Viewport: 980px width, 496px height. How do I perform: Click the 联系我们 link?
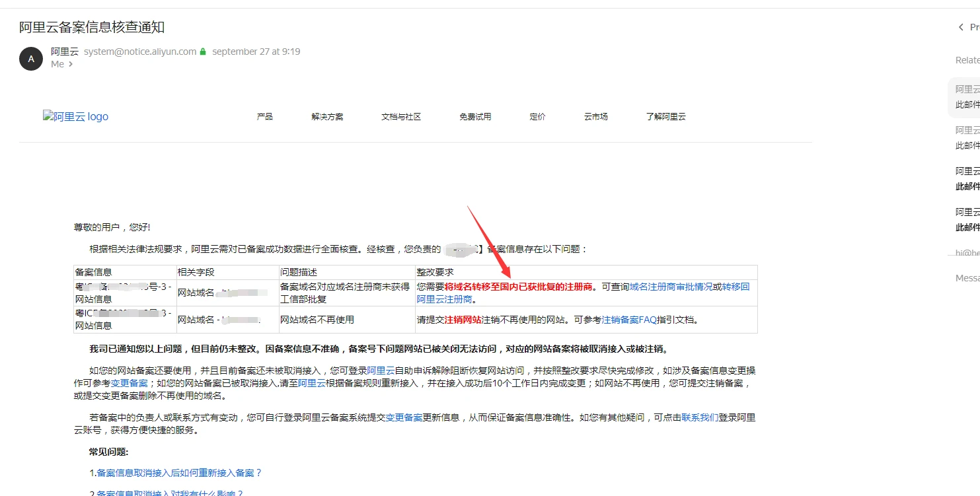click(700, 417)
